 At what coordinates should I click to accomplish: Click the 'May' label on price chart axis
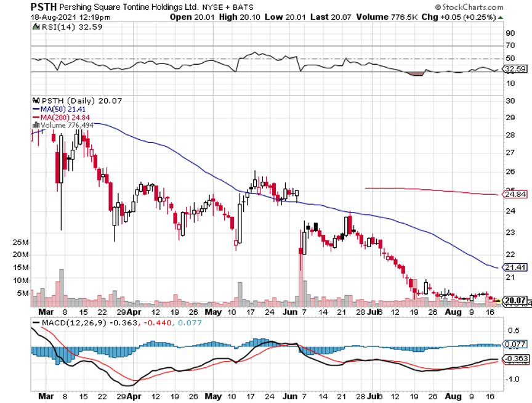tap(214, 312)
